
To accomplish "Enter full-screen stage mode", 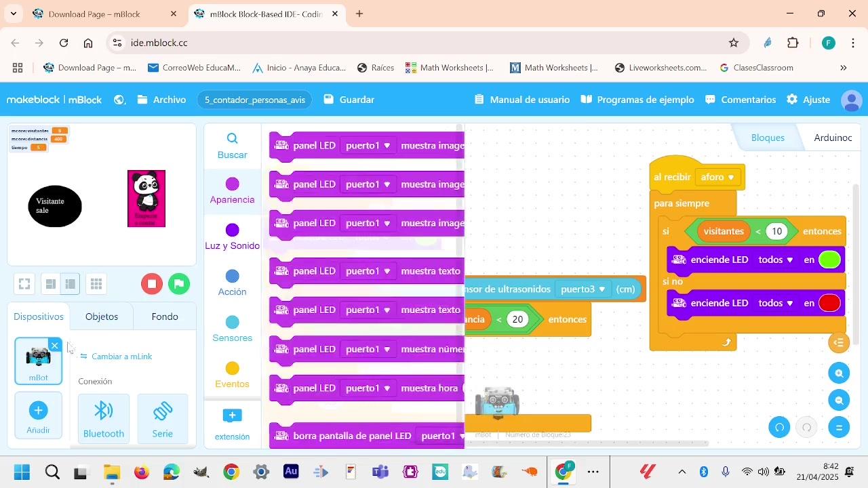I will [x=24, y=284].
